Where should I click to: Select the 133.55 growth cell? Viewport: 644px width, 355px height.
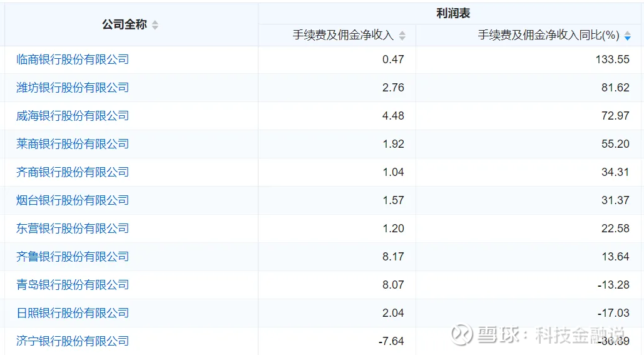coord(528,59)
